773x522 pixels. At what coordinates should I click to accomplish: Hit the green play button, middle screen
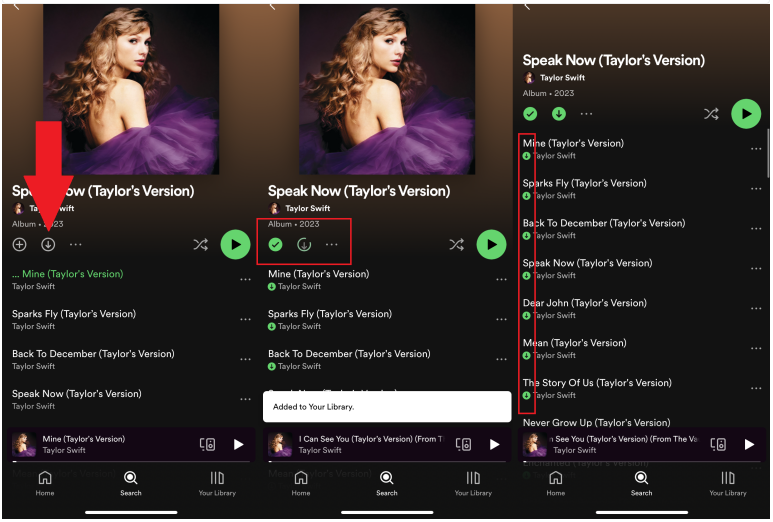(491, 244)
